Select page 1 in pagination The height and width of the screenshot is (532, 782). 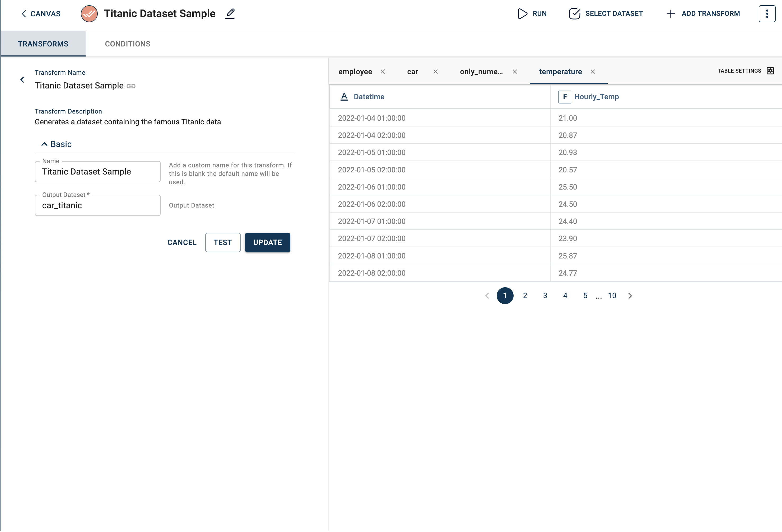pyautogui.click(x=505, y=296)
